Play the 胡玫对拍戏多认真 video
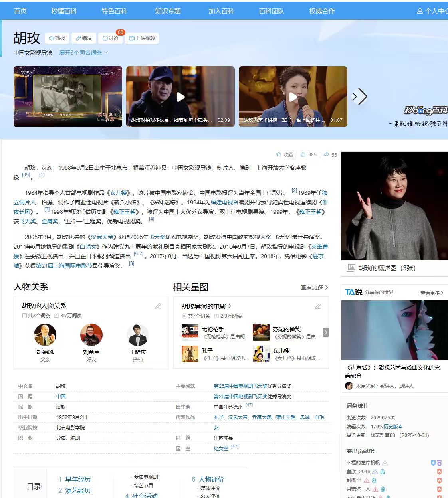The width and height of the screenshot is (448, 498). tap(180, 97)
